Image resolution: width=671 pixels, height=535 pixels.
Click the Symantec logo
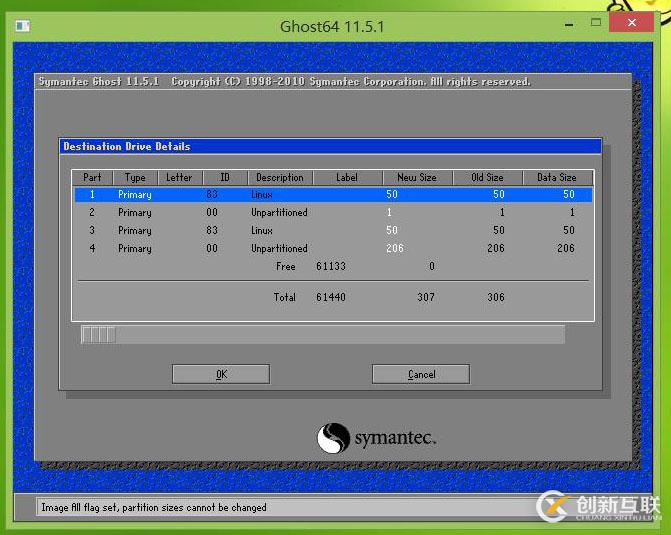click(x=377, y=438)
